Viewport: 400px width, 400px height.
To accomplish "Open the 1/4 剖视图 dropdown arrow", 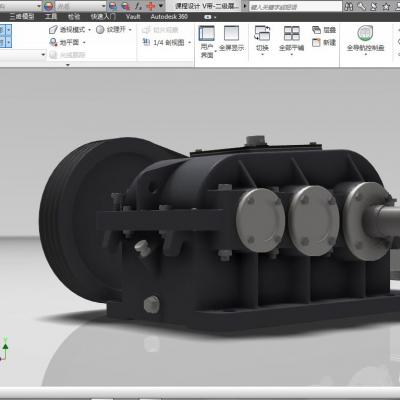I will tap(190, 42).
